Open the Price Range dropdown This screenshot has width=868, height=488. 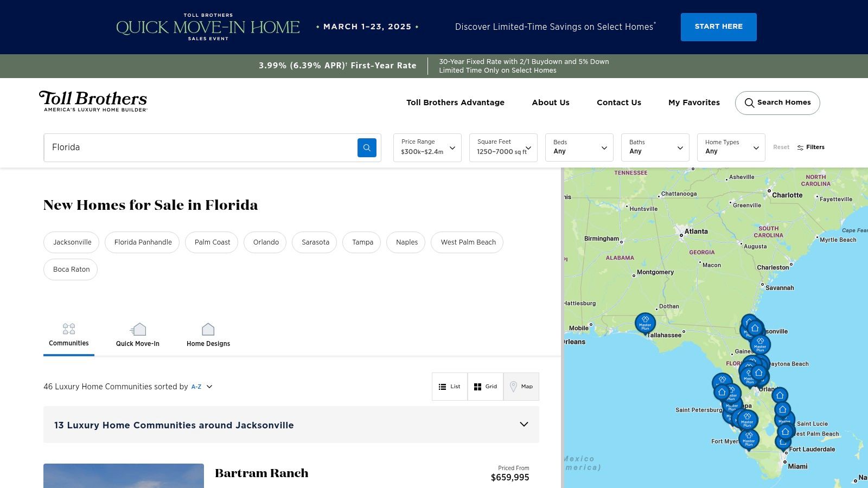pos(427,147)
